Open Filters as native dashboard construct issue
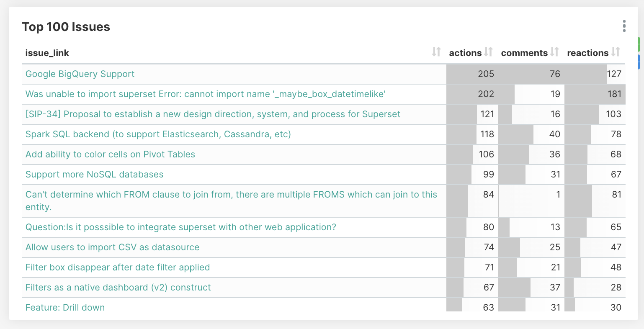644x329 pixels. [118, 288]
